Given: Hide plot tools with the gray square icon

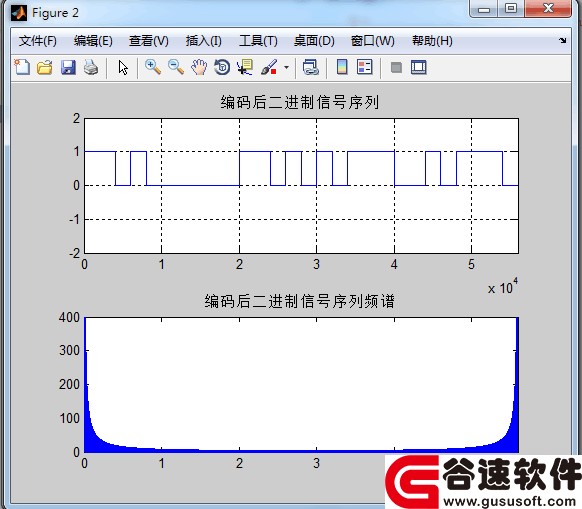Looking at the screenshot, I should (396, 68).
